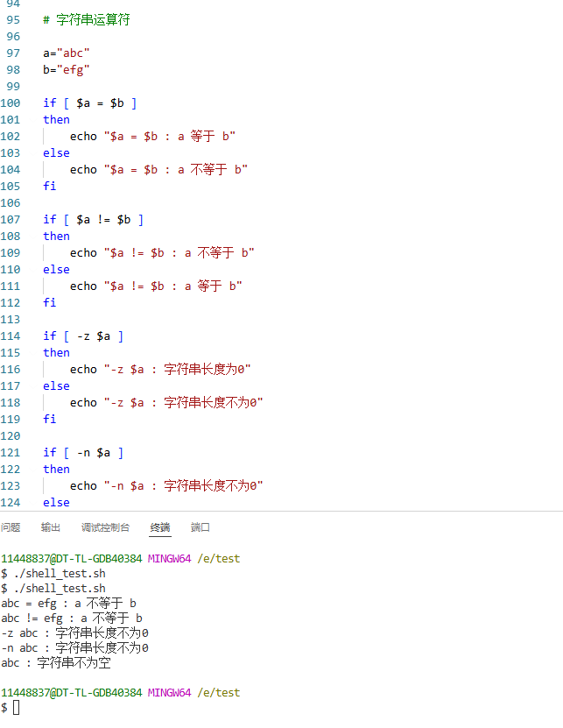Click terminal output 'abc : 字符串不为空'
Viewport: 563px width, 728px height.
56,663
